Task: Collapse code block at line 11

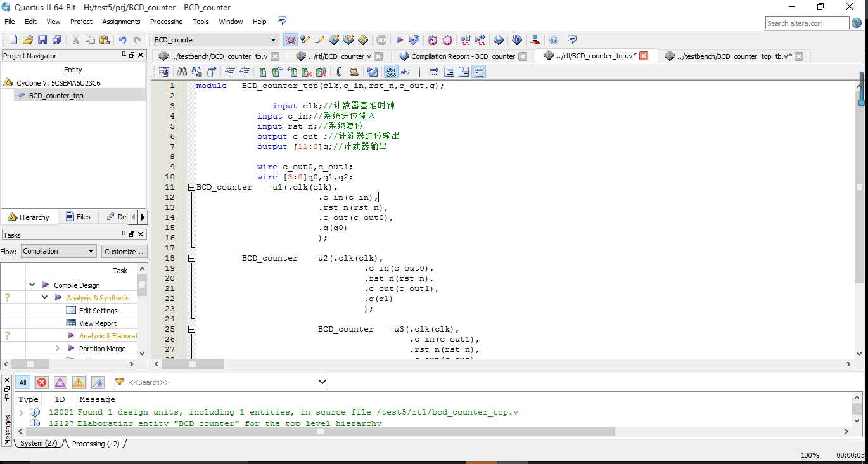Action: 191,187
